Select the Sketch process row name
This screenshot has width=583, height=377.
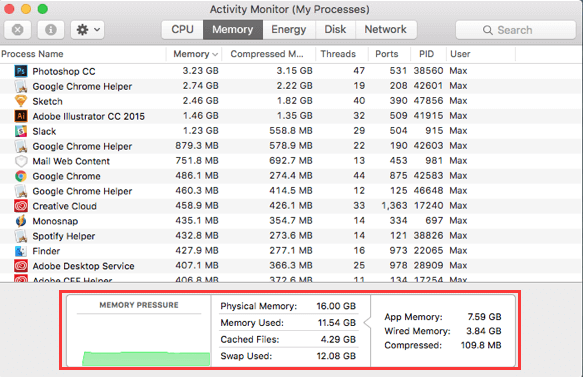(x=47, y=101)
